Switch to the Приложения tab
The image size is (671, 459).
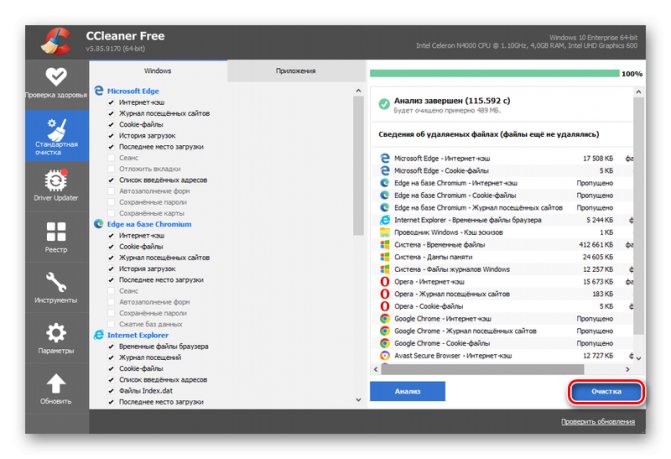[296, 71]
